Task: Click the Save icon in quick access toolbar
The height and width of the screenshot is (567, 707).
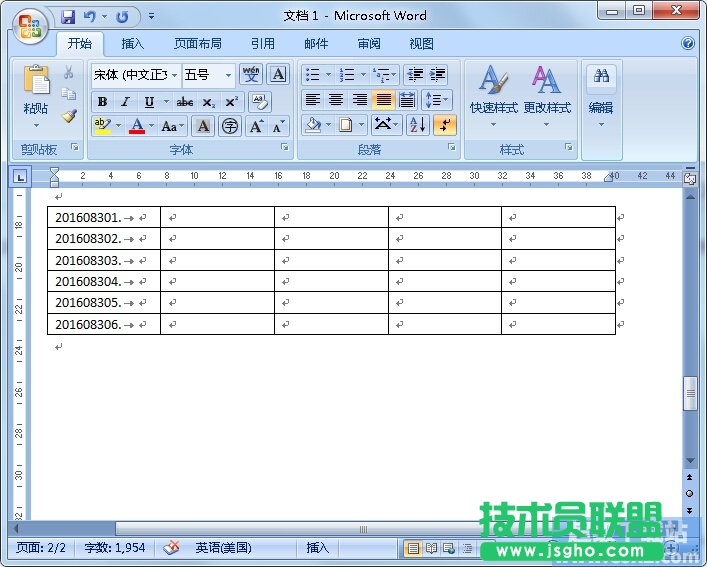Action: [x=68, y=16]
